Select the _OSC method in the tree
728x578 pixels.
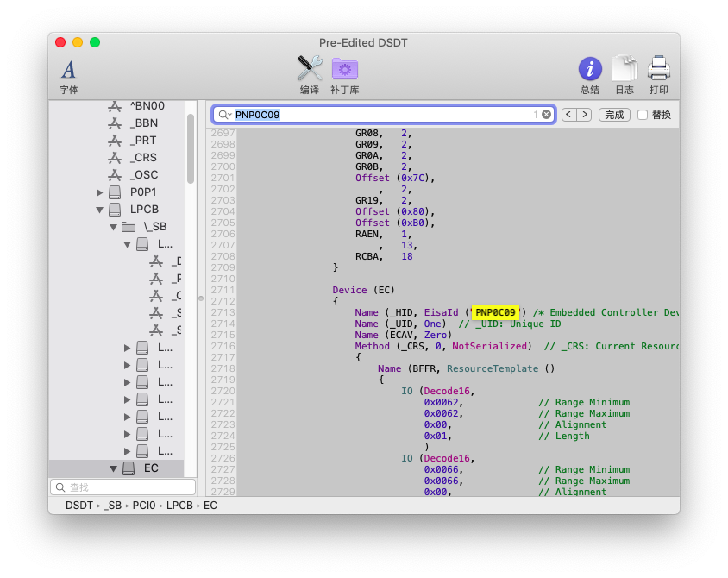(x=144, y=175)
